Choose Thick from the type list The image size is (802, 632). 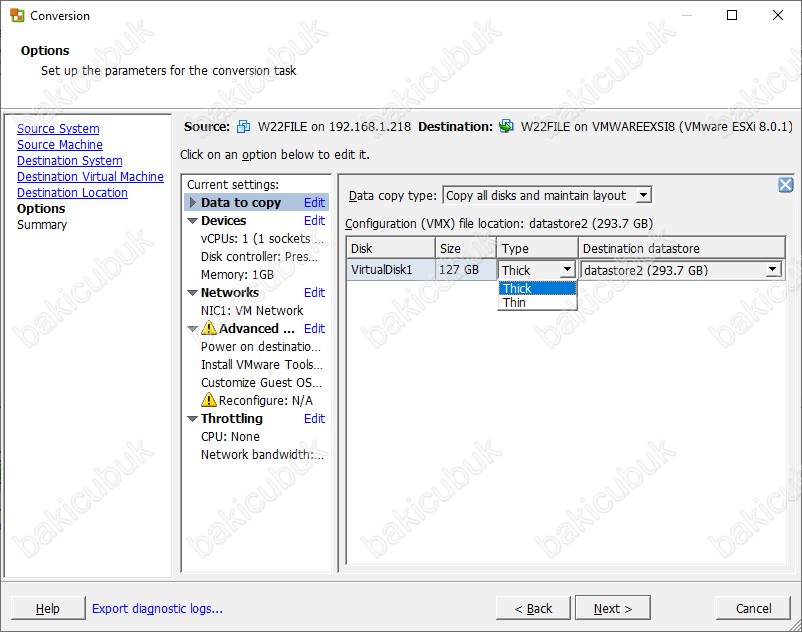537,288
